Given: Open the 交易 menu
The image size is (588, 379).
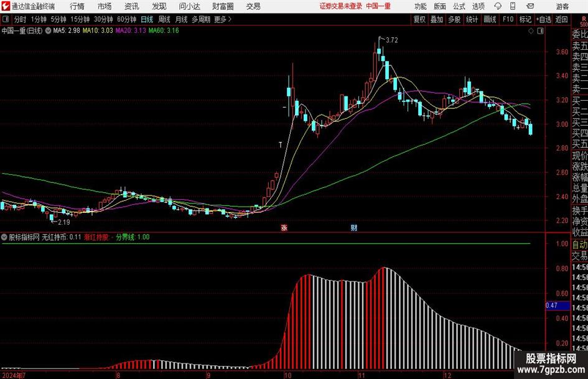Looking at the screenshot, I should [253, 6].
